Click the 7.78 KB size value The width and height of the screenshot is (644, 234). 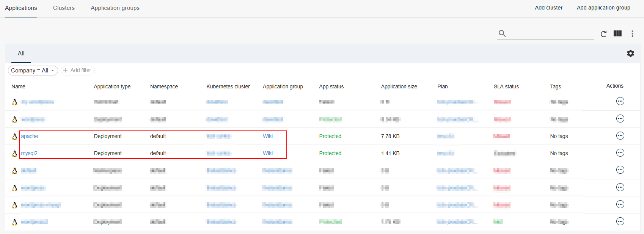(390, 136)
